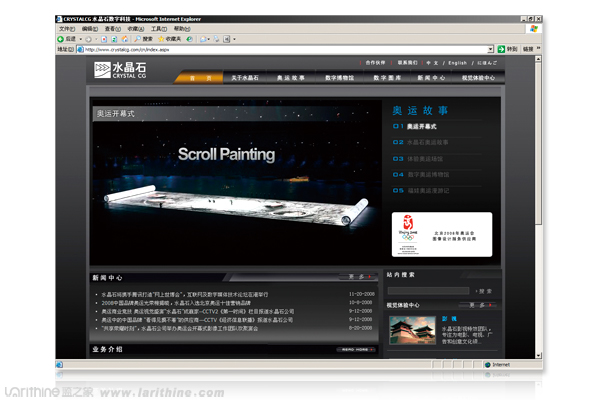The image size is (600, 400).
Task: Click the Forward arrow toolbar button
Action: pyautogui.click(x=88, y=39)
